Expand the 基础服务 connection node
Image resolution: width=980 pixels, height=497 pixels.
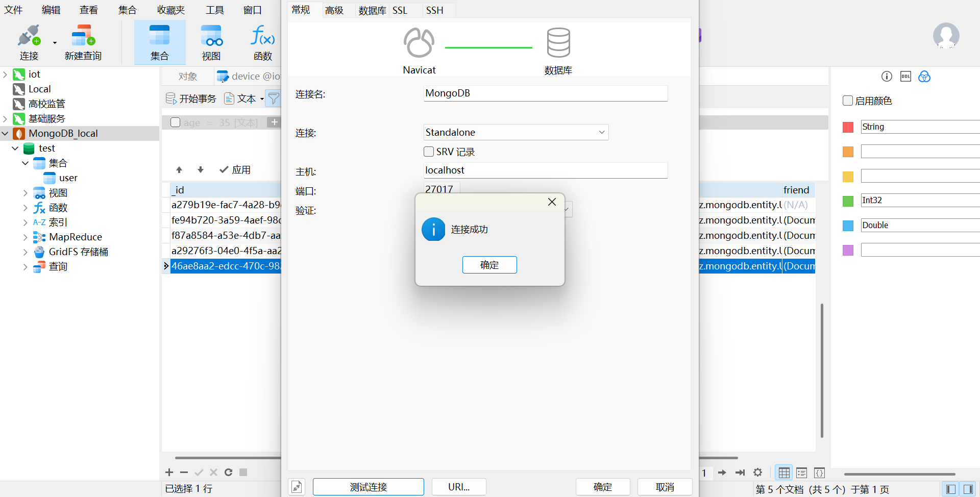pyautogui.click(x=5, y=119)
